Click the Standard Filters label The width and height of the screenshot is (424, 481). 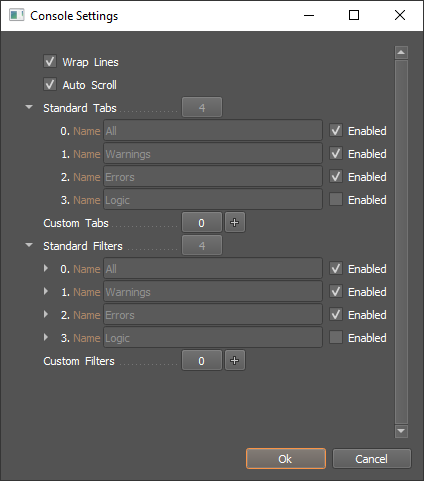83,246
